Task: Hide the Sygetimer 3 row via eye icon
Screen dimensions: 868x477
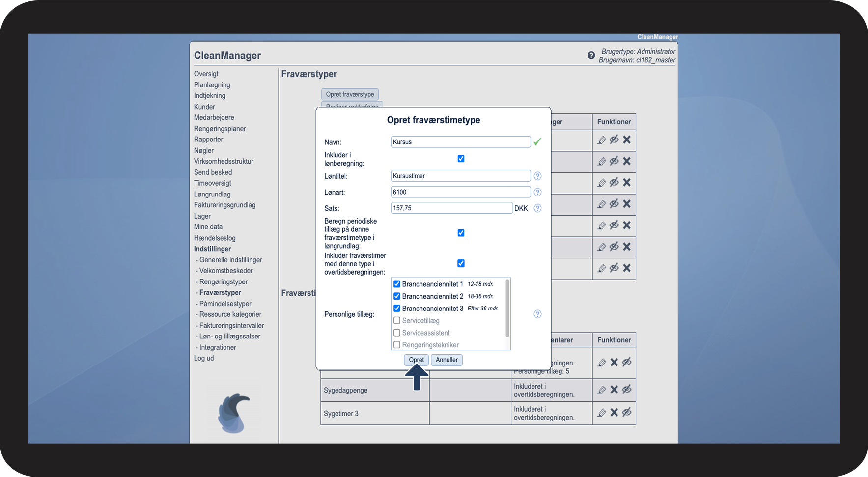Action: point(627,413)
